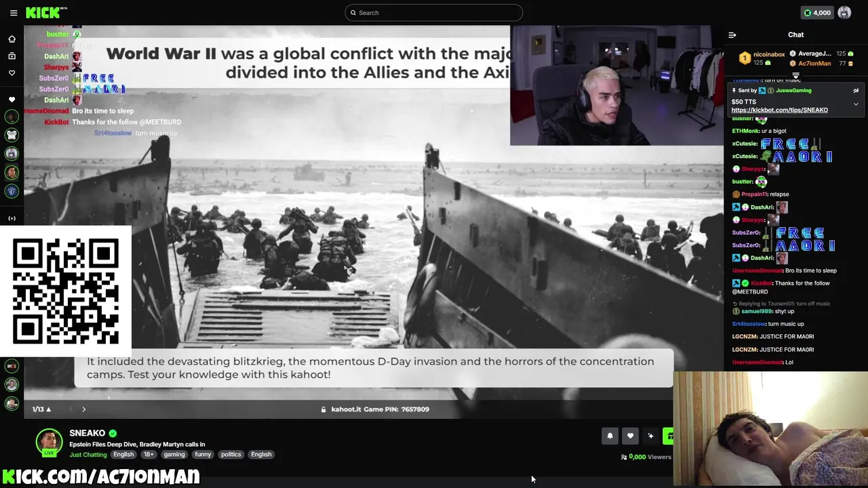Open kickbot.com/tips/SNEAKO link

pos(779,110)
